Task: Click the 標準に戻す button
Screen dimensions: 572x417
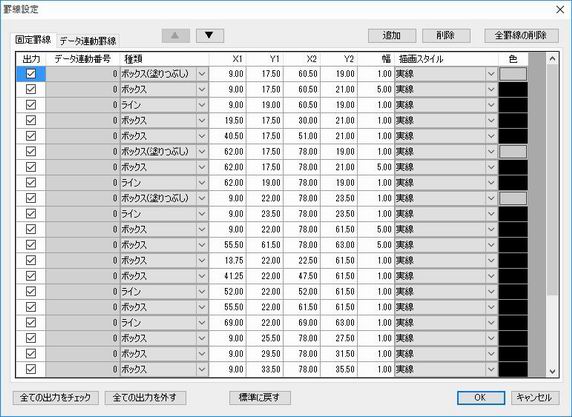Action: (260, 398)
